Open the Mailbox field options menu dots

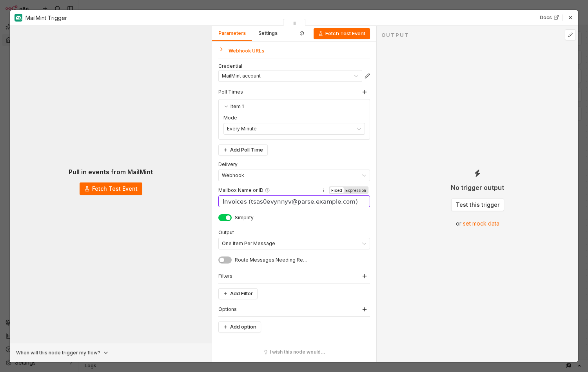323,190
